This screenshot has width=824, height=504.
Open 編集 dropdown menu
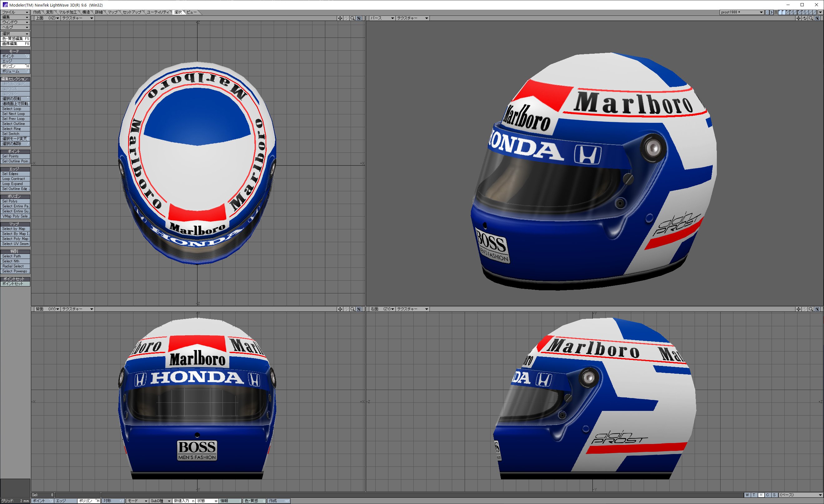point(15,17)
